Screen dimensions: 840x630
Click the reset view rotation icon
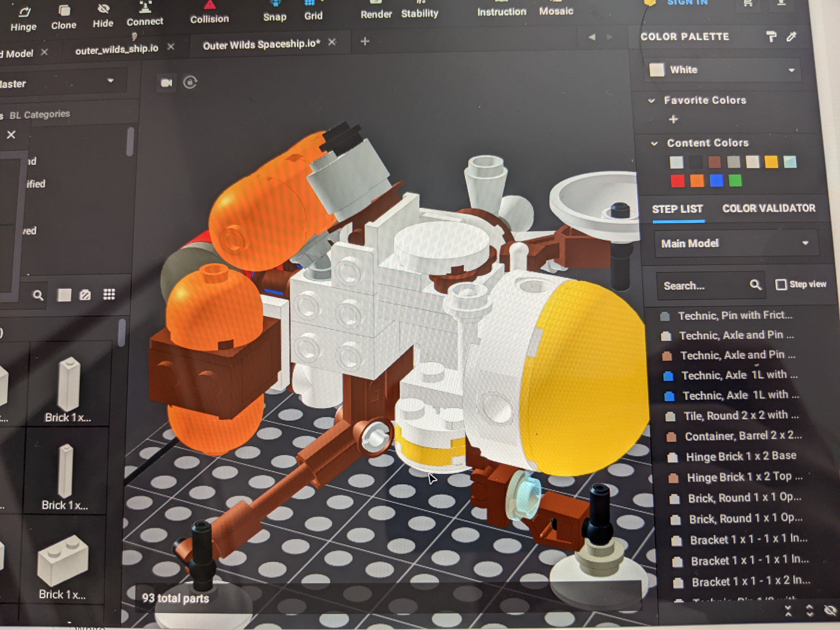click(x=190, y=82)
